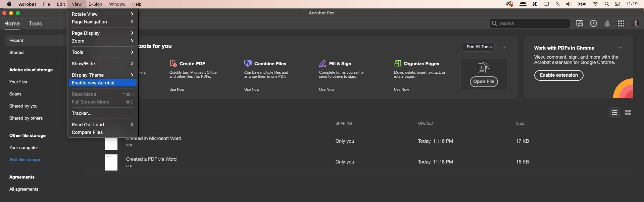Open Shared by others
Screen dimensions: 644x202
(26, 118)
